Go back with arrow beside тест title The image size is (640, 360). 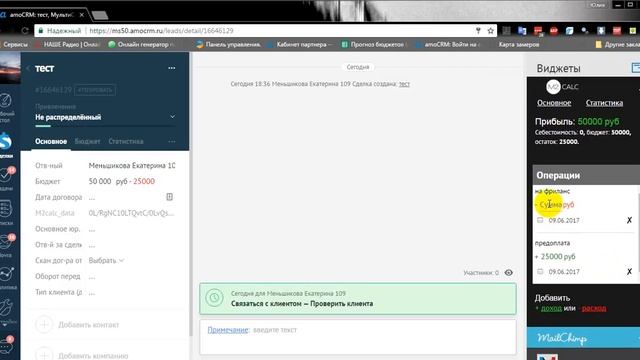(28, 68)
